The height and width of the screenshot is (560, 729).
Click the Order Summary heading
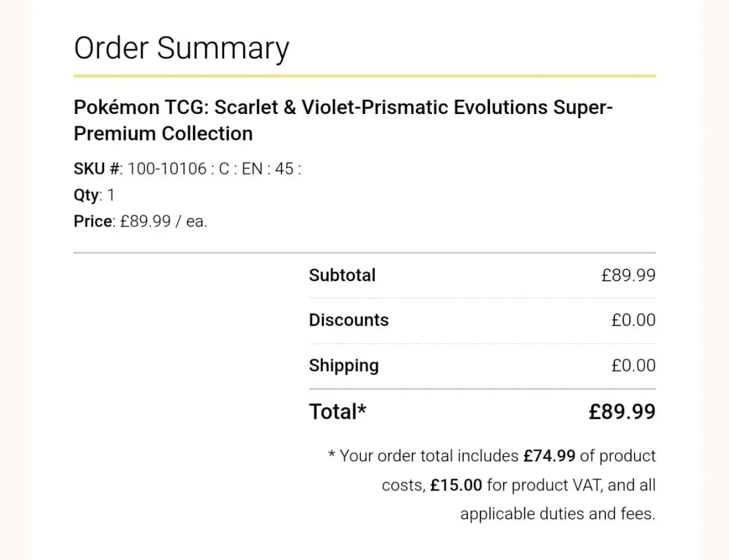pos(181,49)
